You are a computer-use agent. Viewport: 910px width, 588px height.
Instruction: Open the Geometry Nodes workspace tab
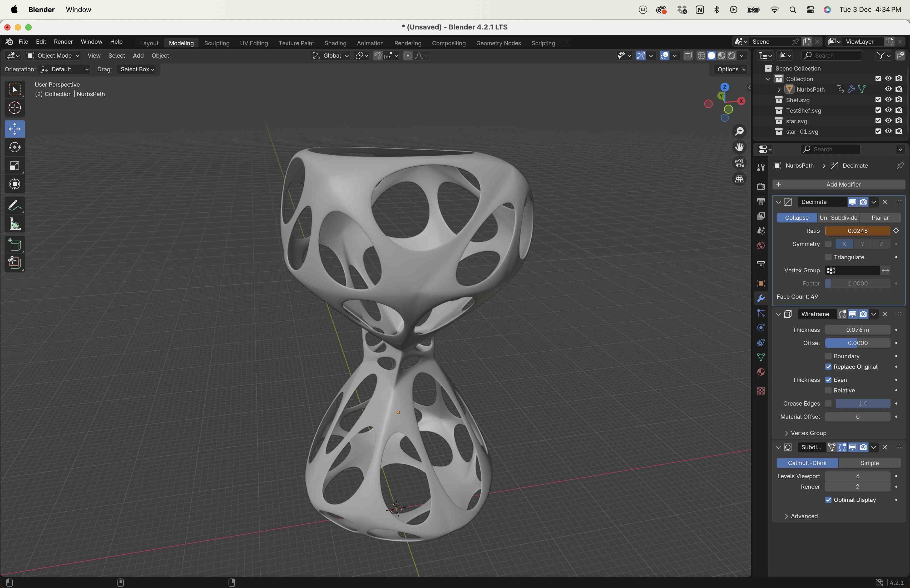coord(498,43)
